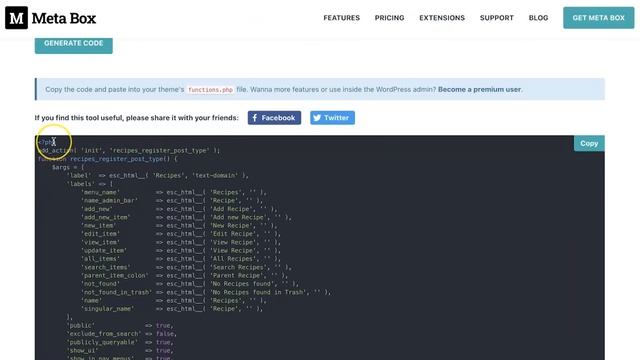Follow the Become a premium user link

pyautogui.click(x=479, y=89)
